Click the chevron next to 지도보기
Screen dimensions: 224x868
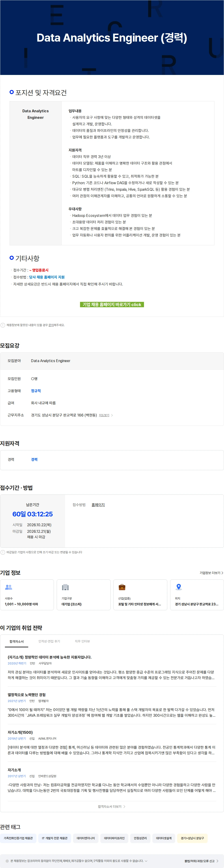click(x=112, y=415)
